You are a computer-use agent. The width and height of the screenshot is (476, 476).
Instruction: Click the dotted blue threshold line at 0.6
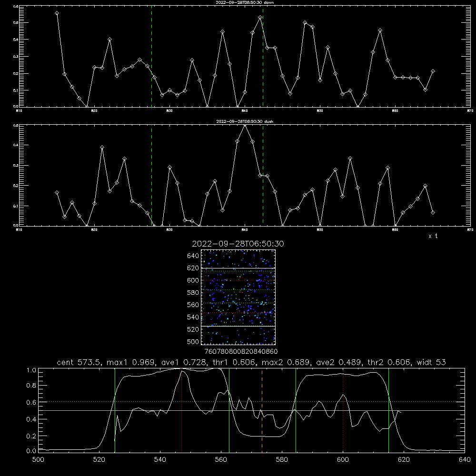coord(252,402)
